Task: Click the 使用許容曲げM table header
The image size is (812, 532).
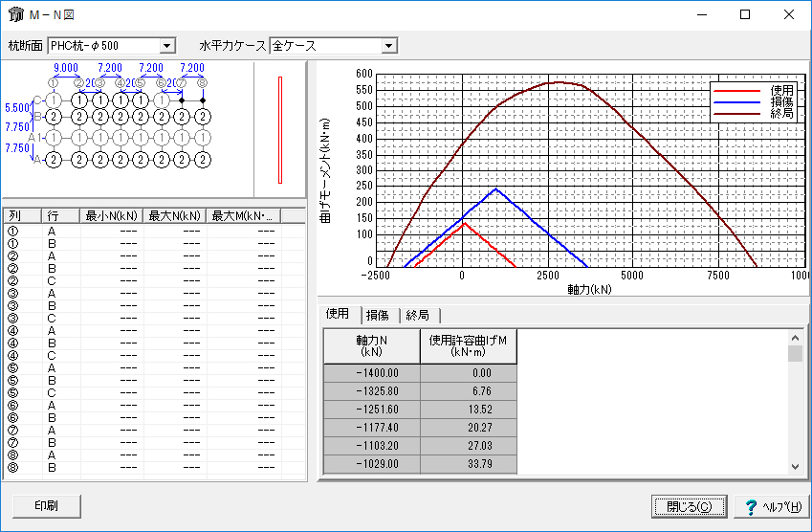Action: pos(468,346)
